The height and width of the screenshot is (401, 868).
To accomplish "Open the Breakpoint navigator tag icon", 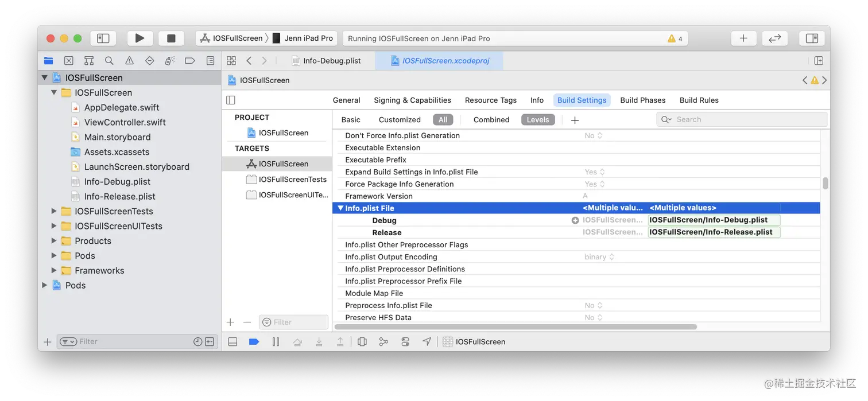I will 190,60.
